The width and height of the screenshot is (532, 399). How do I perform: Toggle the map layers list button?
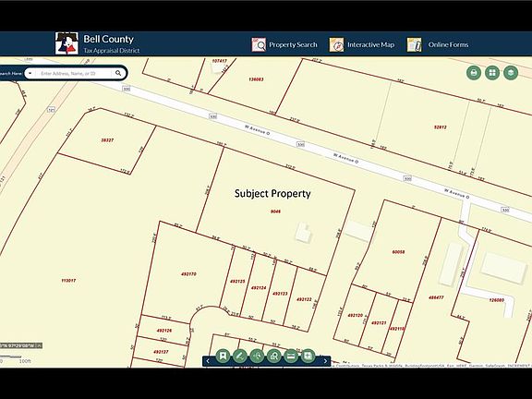tap(511, 73)
